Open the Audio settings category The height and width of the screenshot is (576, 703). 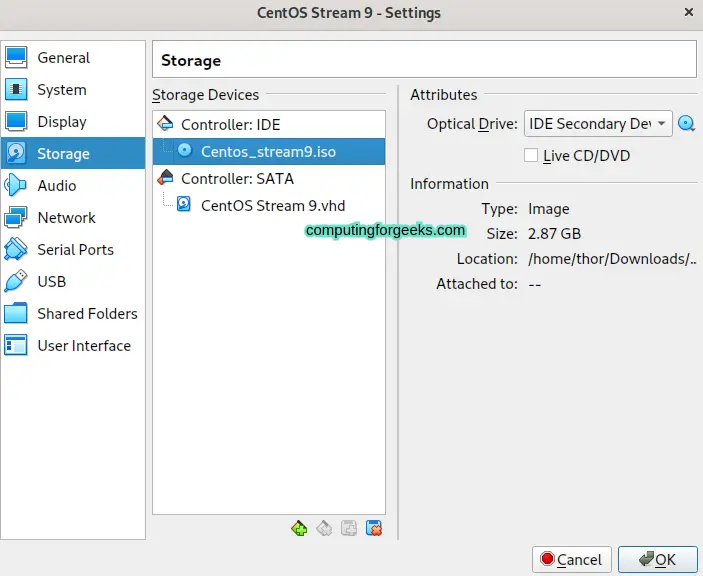[x=73, y=185]
